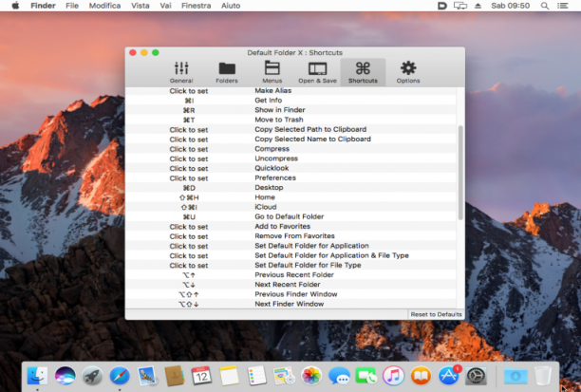Click the shortcuts list vertical scrollbar
The image size is (581, 392).
[460, 173]
